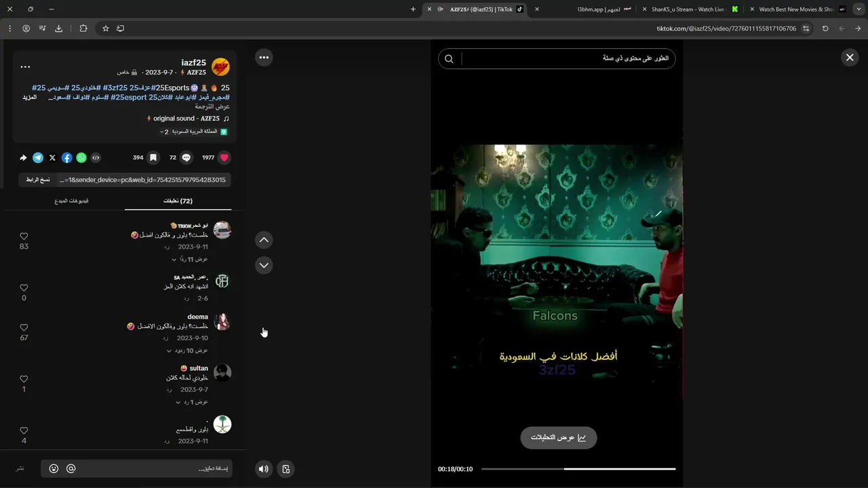Like the comment with 0 likes
The image size is (868, 488).
[x=24, y=288]
